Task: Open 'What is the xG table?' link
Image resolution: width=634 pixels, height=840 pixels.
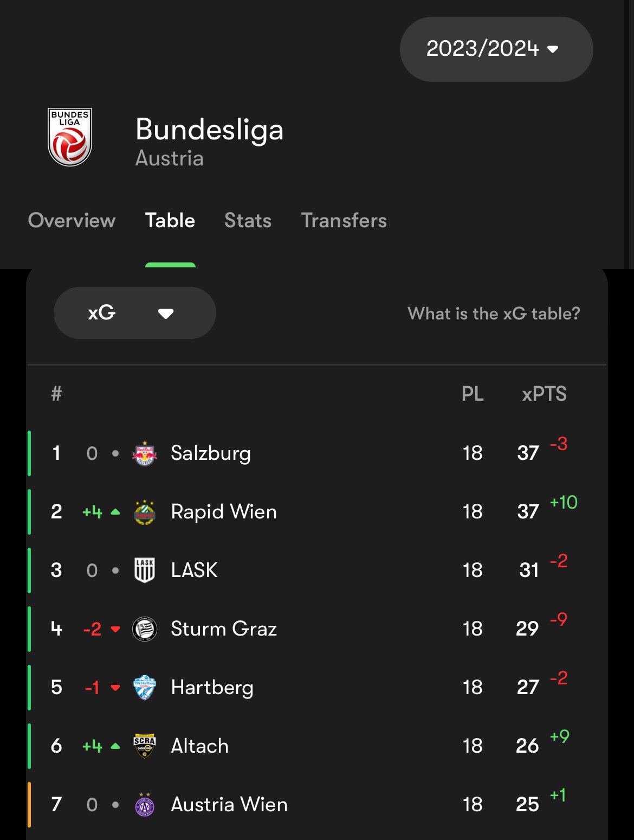Action: [x=494, y=313]
